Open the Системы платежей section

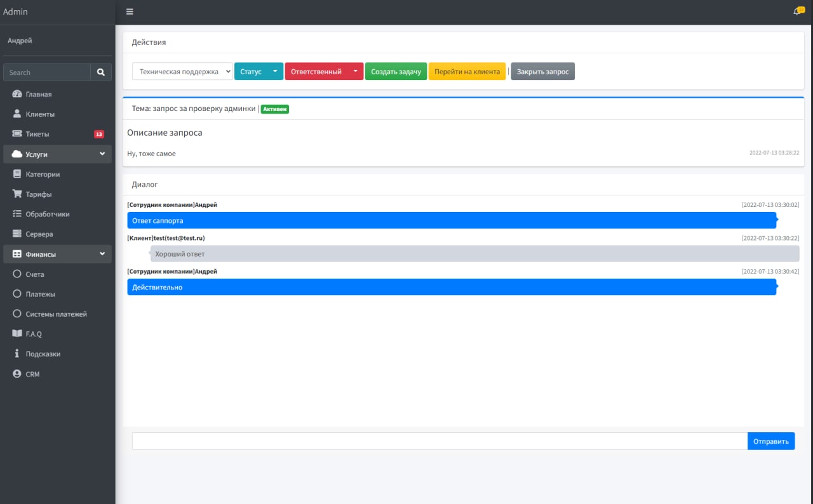pos(56,314)
